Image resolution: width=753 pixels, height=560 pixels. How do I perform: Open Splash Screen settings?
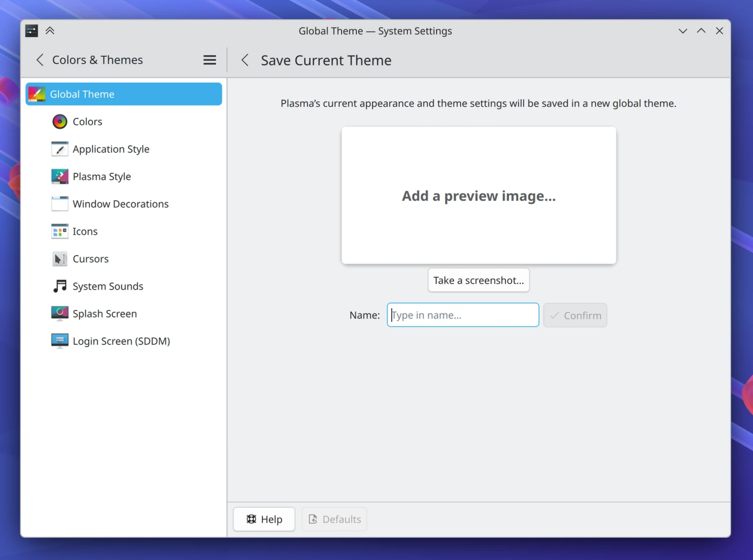(105, 314)
